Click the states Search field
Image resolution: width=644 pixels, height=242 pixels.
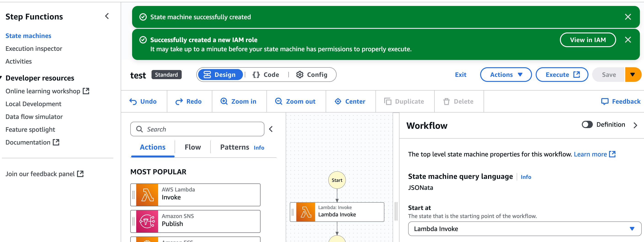point(197,129)
